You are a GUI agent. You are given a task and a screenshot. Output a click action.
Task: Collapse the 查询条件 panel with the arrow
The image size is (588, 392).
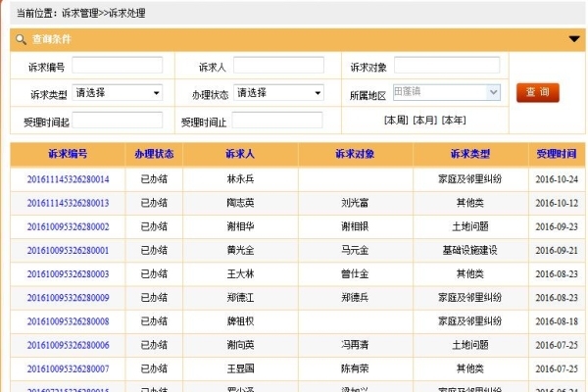coord(575,39)
